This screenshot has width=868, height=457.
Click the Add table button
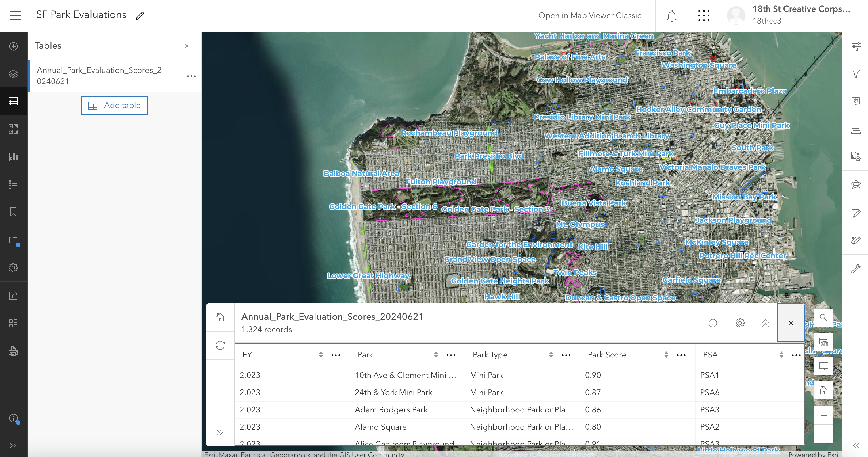tap(114, 106)
